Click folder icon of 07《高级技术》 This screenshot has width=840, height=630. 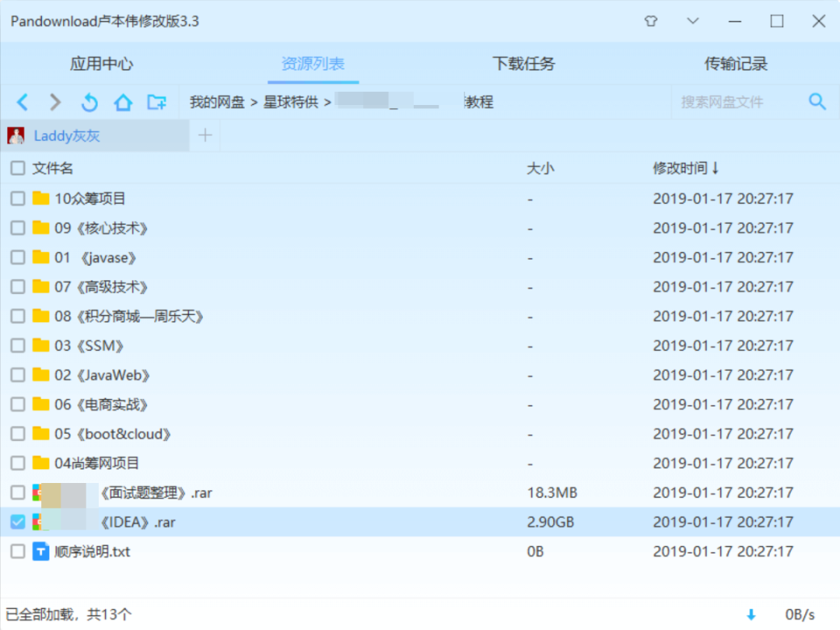click(x=40, y=286)
